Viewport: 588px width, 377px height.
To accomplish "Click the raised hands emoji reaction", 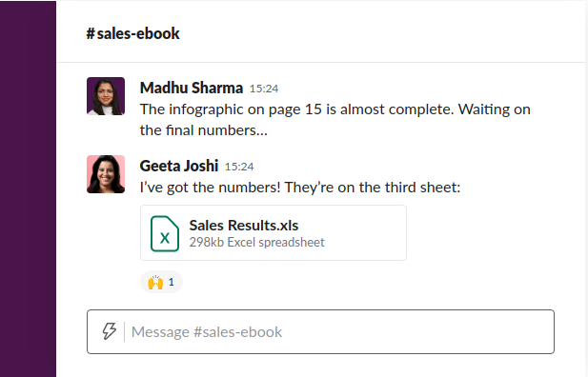I will 155,282.
